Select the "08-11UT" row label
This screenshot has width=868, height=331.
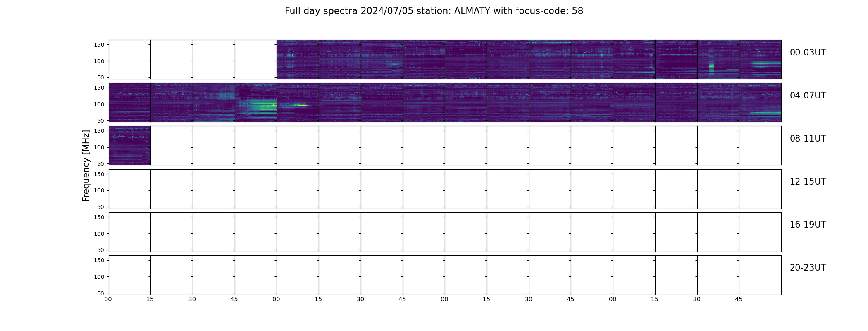[808, 139]
